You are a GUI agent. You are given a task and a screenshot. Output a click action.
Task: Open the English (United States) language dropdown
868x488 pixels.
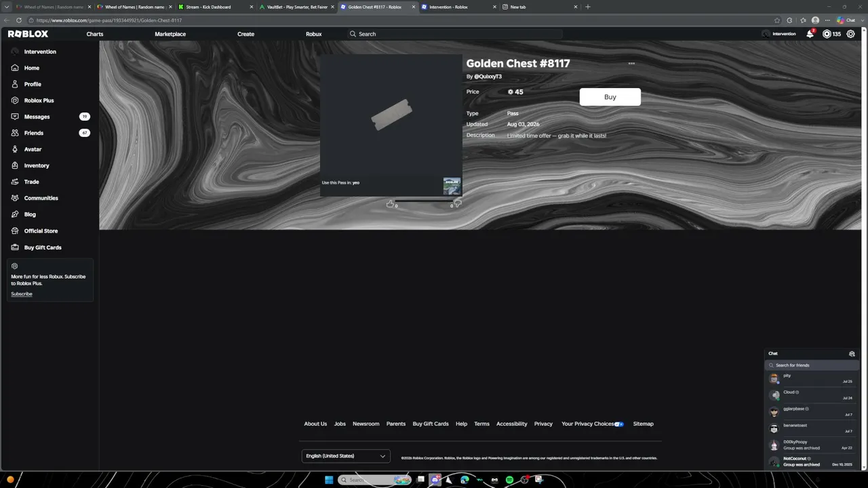coord(346,456)
